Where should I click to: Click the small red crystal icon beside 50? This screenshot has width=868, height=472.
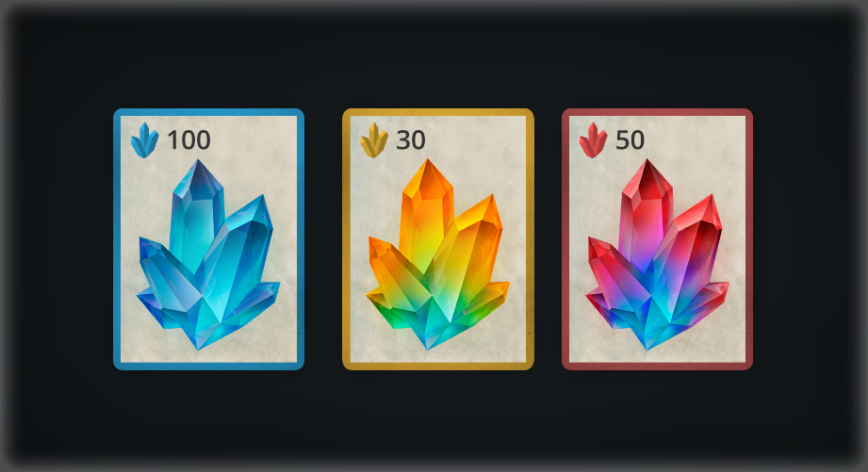594,140
